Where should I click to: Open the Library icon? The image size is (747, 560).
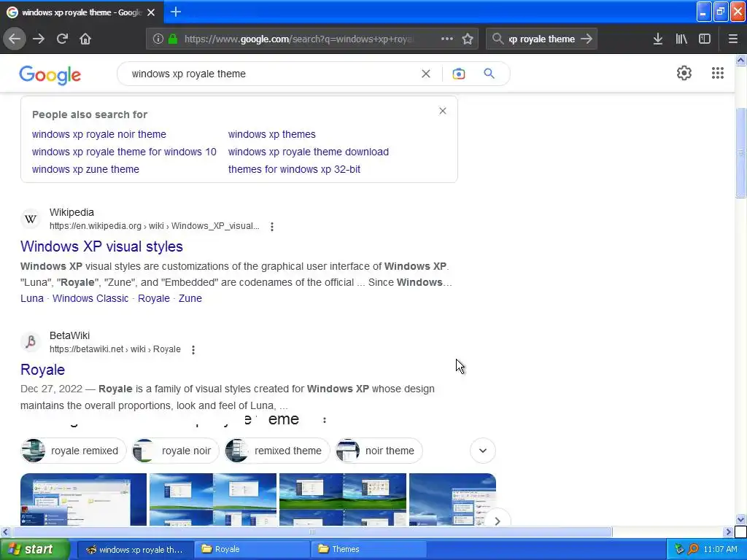pos(681,39)
